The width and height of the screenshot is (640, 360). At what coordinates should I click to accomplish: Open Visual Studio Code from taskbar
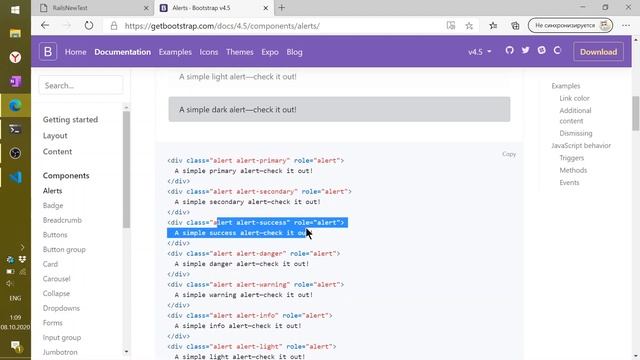(15, 177)
